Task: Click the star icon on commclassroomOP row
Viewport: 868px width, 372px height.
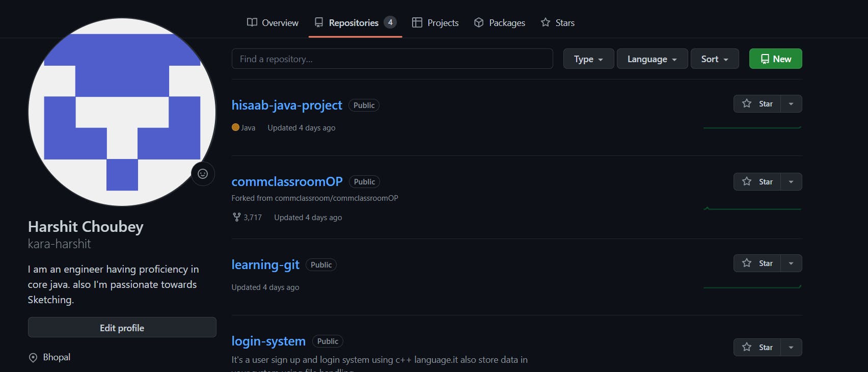Action: click(747, 181)
